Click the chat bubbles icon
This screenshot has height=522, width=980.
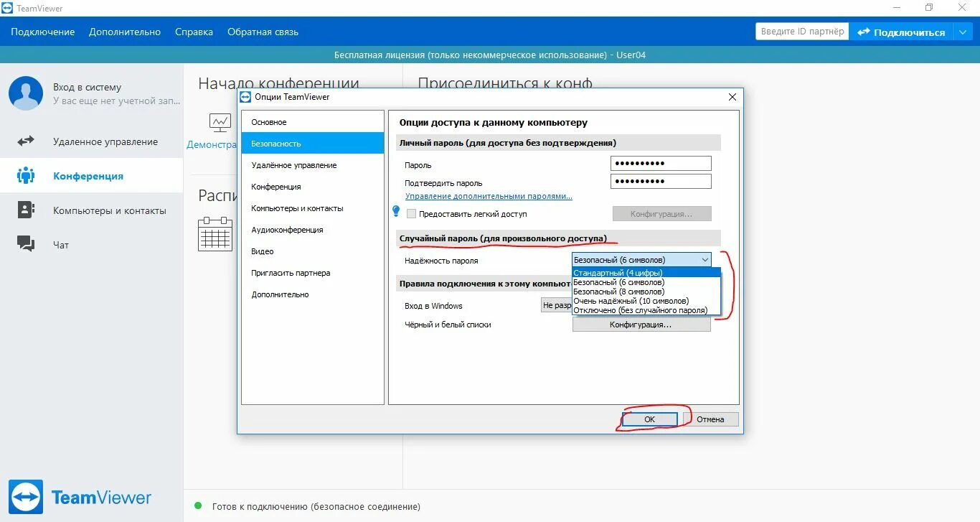click(x=26, y=244)
